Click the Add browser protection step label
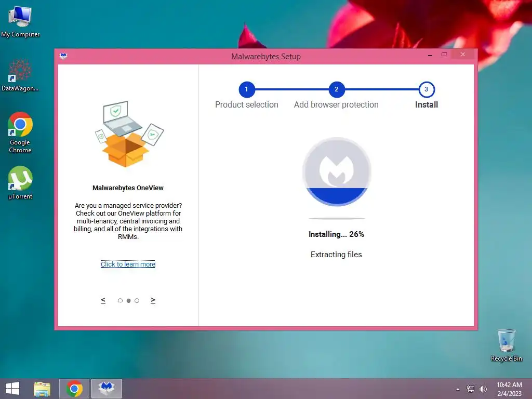Screen dimensions: 532x399 (x=336, y=105)
